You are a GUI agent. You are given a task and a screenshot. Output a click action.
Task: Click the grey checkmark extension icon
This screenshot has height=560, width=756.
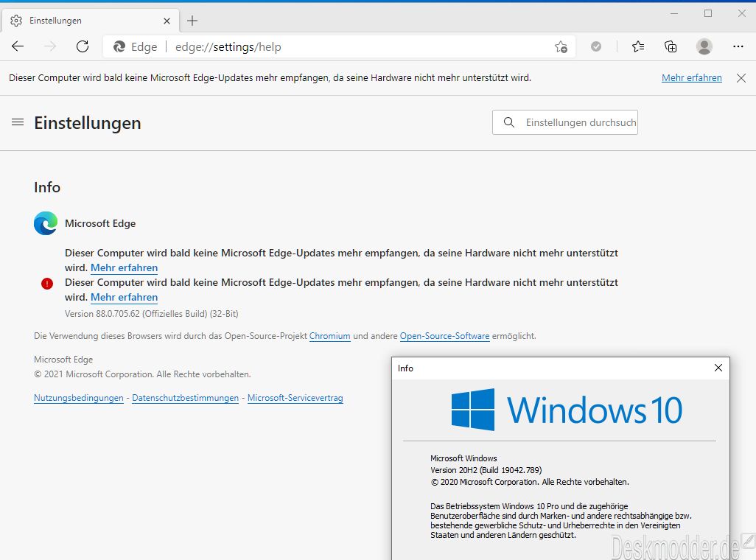(x=596, y=46)
